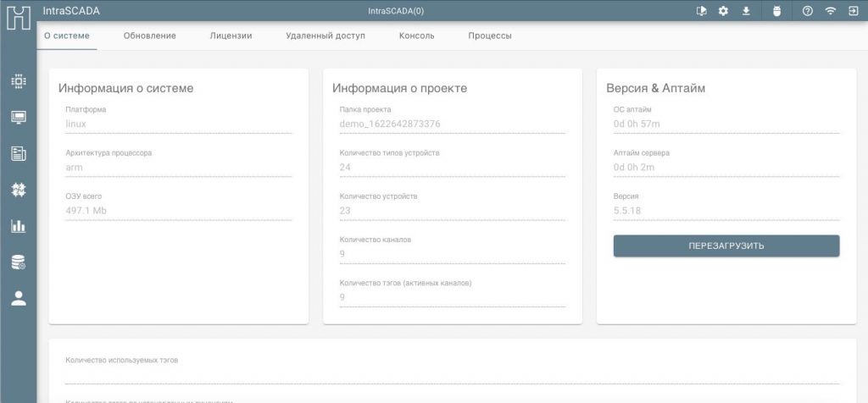Click the "Количество устройств" field showing 23
868x403 pixels.
coord(453,206)
